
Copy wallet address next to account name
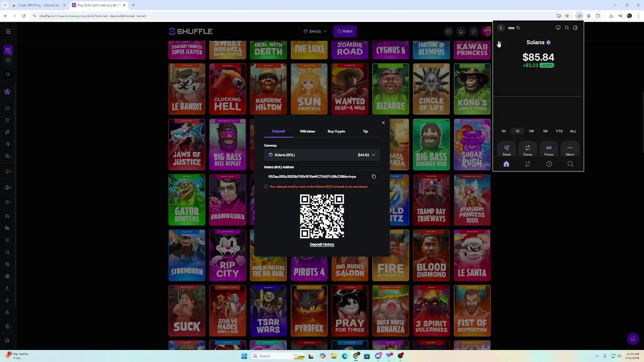[518, 28]
